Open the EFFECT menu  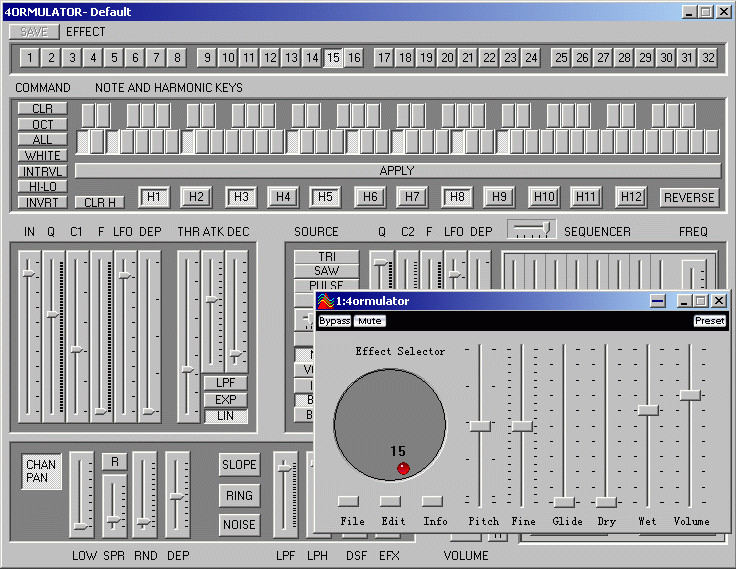coord(85,32)
